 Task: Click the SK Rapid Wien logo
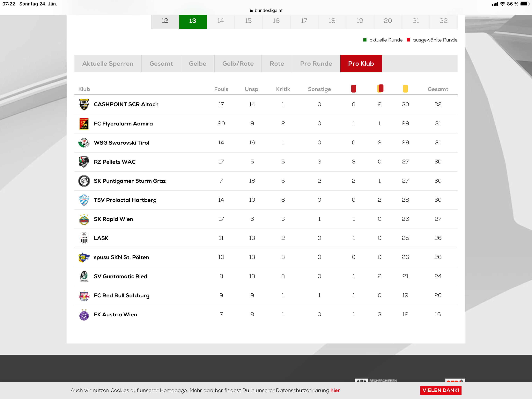click(x=84, y=219)
